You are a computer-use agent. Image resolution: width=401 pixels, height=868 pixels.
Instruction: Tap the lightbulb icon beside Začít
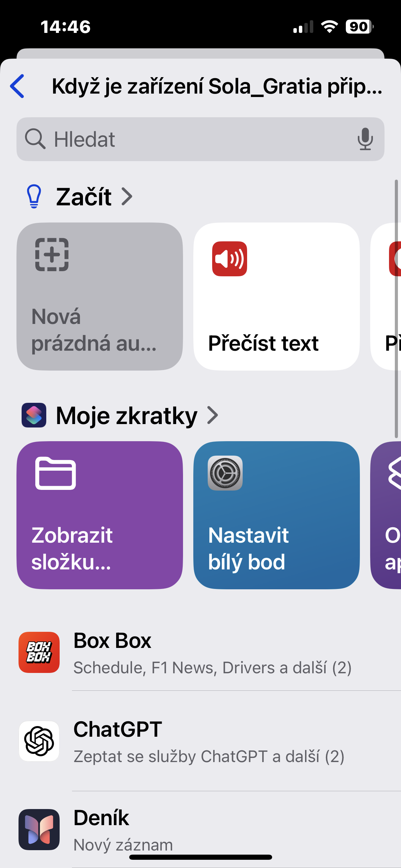click(x=34, y=196)
